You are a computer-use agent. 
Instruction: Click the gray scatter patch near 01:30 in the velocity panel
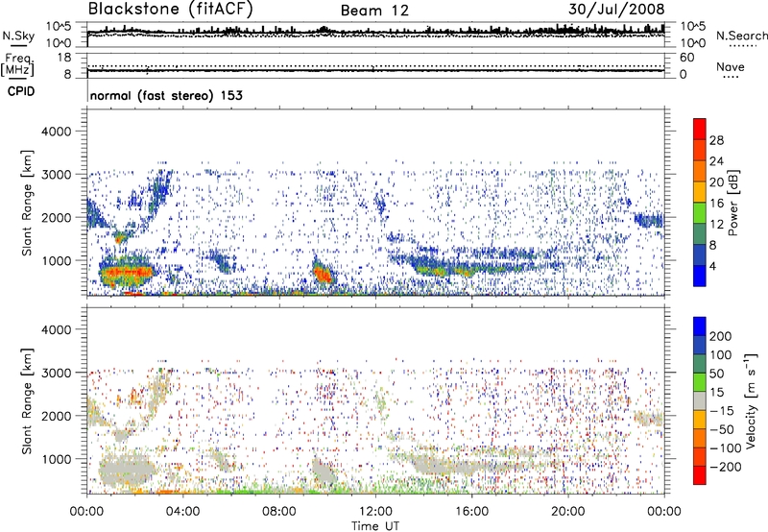pyautogui.click(x=127, y=471)
